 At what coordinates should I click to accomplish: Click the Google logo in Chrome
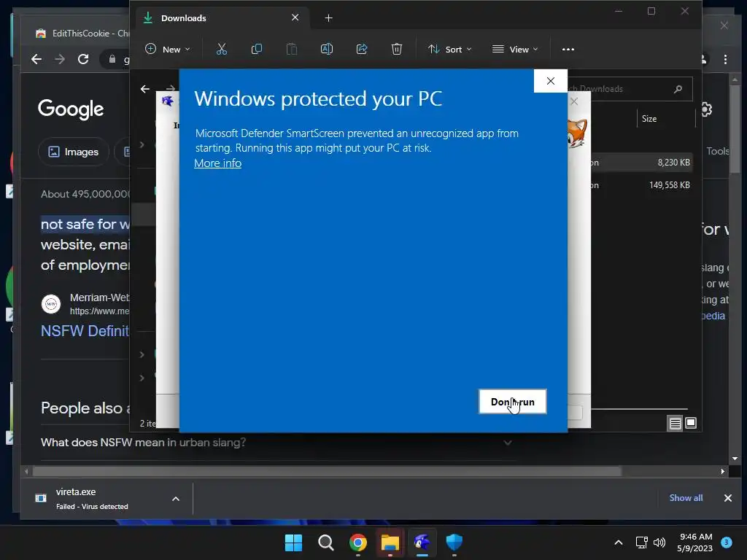(71, 109)
